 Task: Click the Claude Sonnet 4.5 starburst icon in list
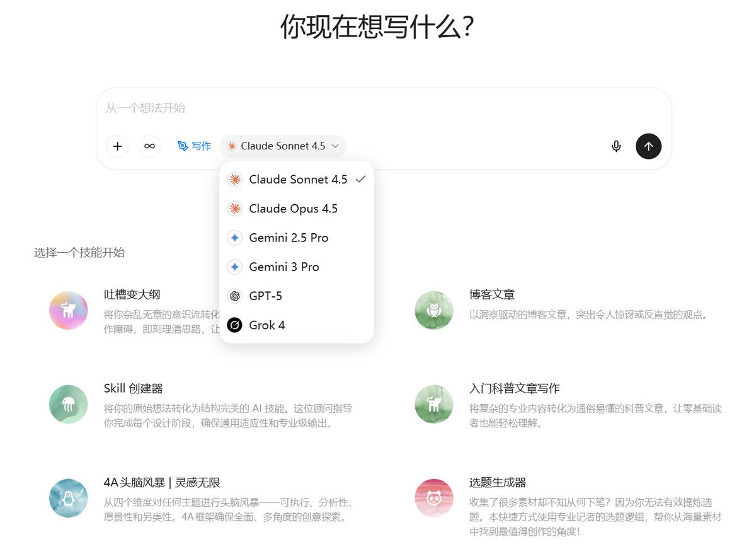pos(234,180)
